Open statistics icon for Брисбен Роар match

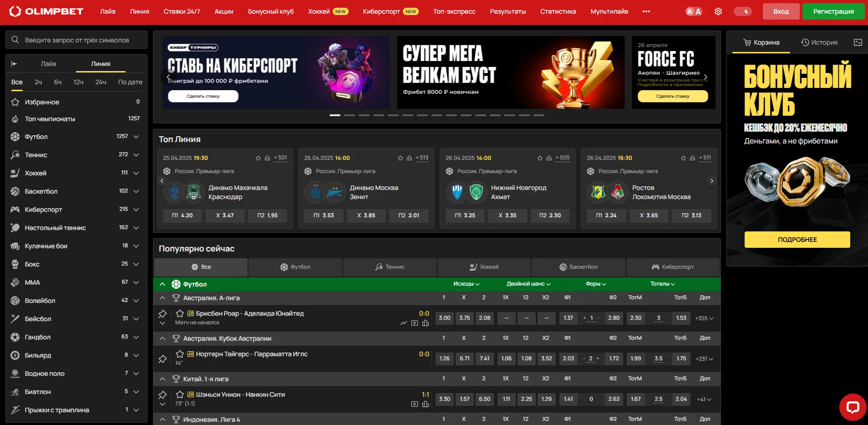coord(426,323)
